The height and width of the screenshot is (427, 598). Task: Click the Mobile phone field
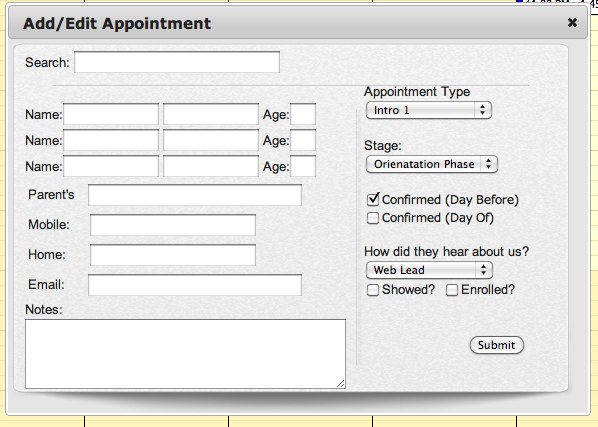(173, 225)
